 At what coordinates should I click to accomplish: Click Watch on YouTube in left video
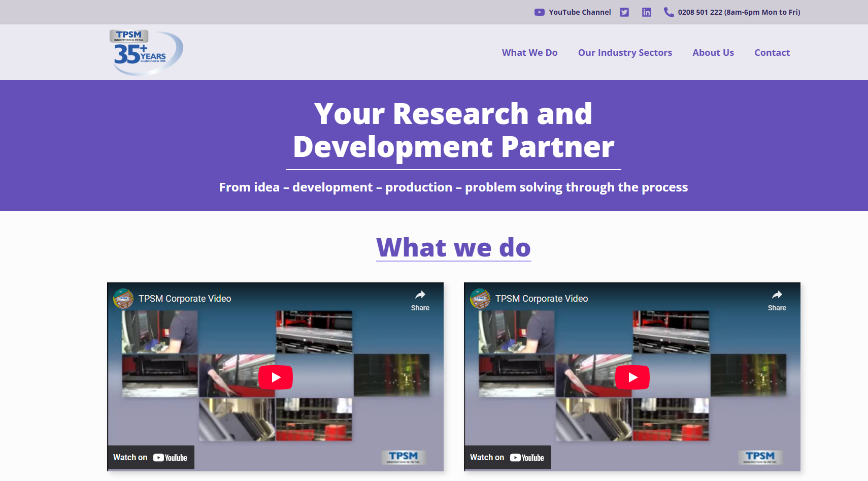coord(151,458)
